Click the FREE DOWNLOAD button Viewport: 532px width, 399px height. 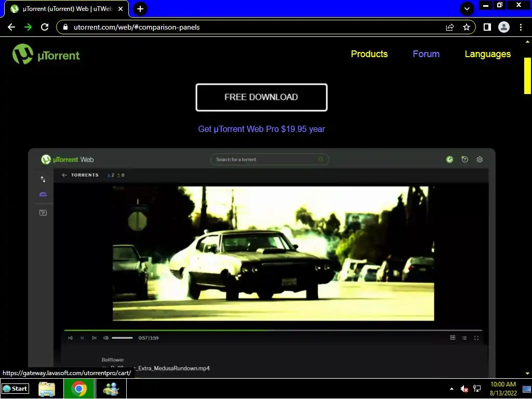(x=261, y=97)
